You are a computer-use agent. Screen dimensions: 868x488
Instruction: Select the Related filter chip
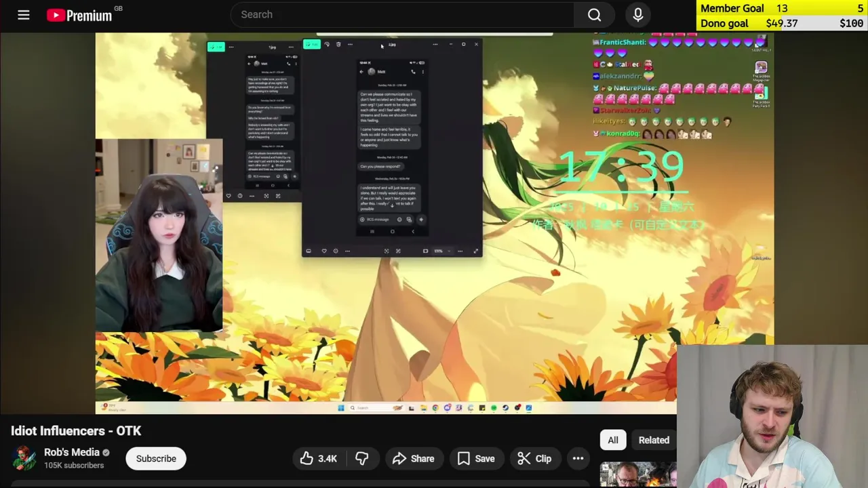pos(654,440)
